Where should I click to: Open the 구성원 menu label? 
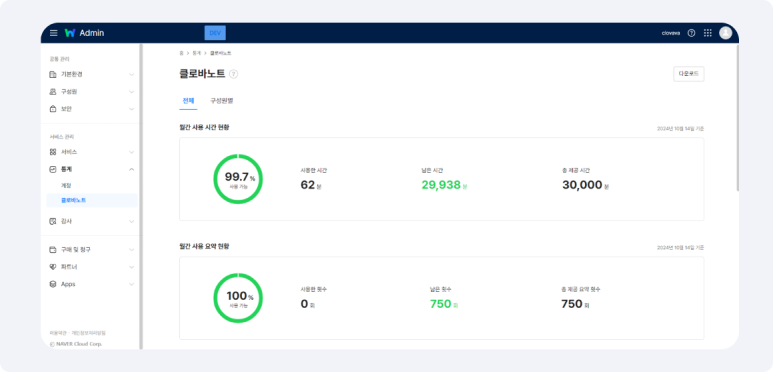click(69, 92)
